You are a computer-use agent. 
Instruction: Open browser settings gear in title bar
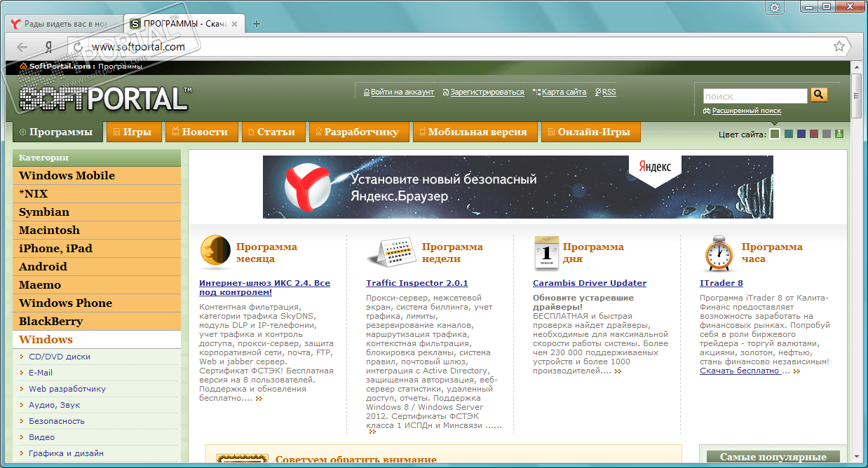click(774, 7)
